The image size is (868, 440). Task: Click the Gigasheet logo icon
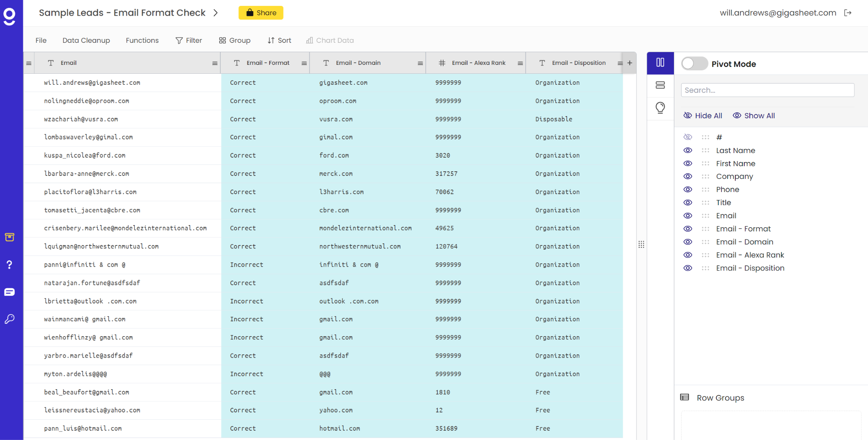click(9, 16)
